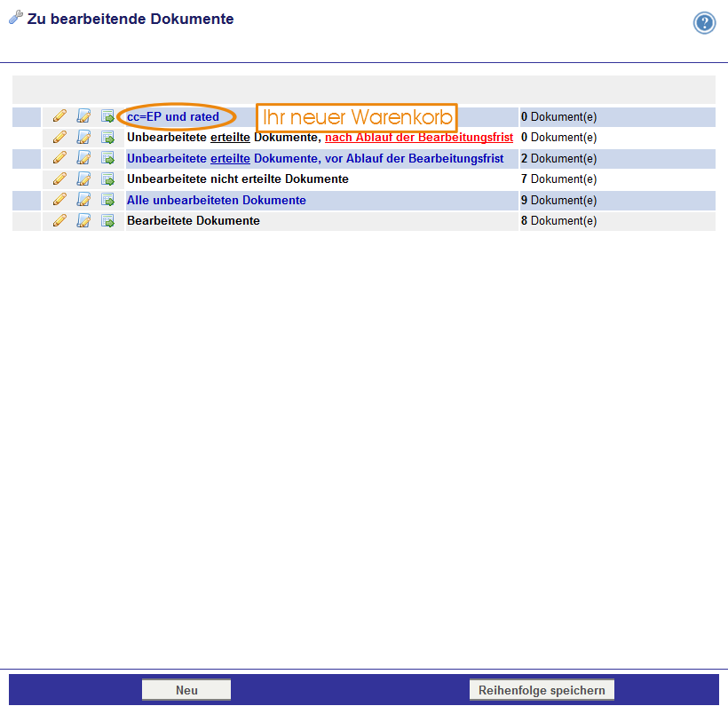Click green-arrow list icon in cc=EP und rated row
728x714 pixels.
pos(107,115)
